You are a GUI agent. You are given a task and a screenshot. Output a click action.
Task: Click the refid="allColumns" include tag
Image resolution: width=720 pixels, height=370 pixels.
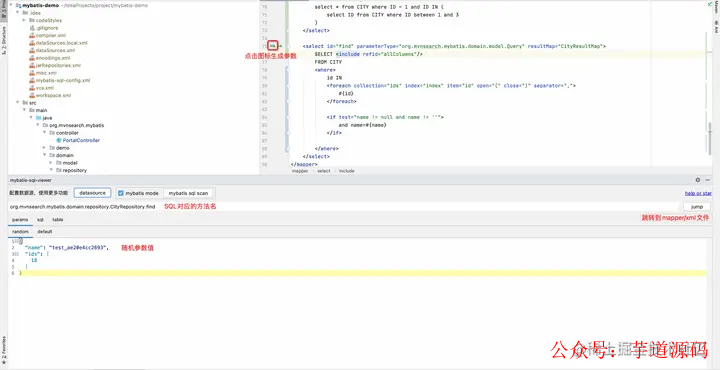(379, 54)
